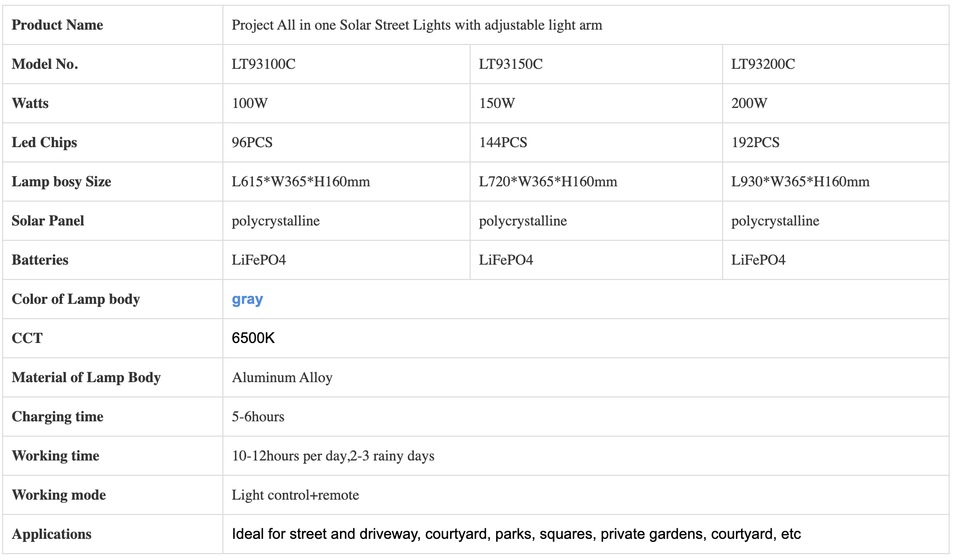Click the Solar Panel row header
This screenshot has width=955, height=560.
click(48, 221)
